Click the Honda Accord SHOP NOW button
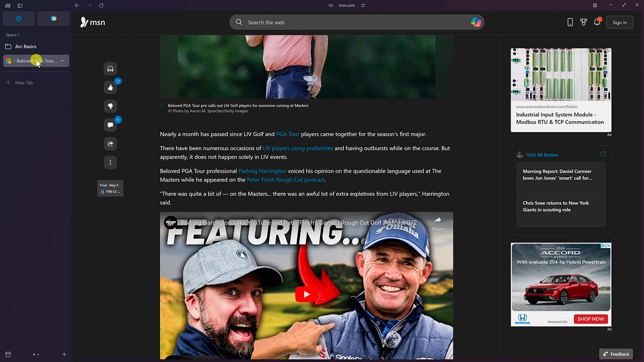Screen dimensions: 644x362 pos(591,319)
